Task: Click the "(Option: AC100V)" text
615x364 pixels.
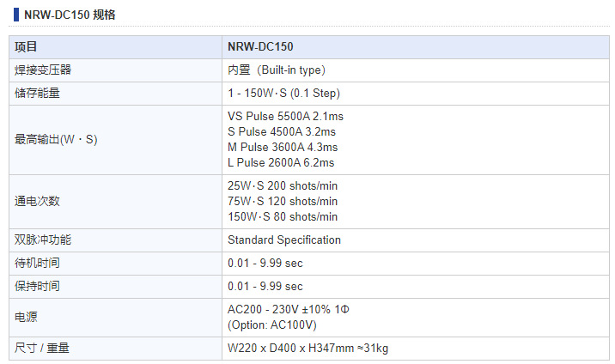Action: [272, 325]
